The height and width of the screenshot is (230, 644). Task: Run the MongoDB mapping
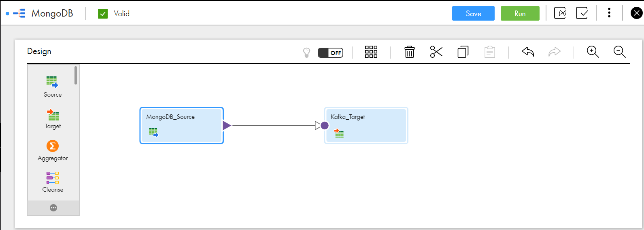(520, 13)
